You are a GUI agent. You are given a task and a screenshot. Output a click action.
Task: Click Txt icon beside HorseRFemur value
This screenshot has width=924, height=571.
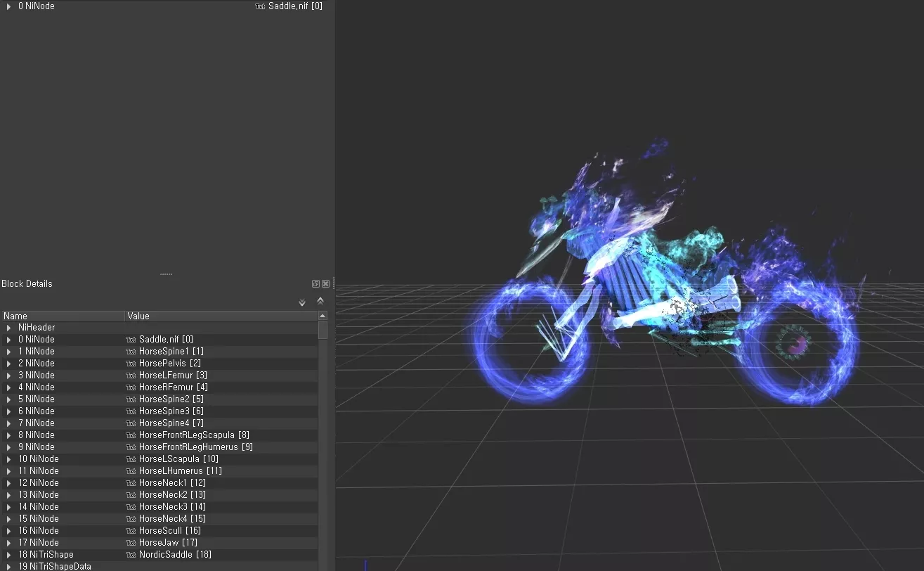tap(131, 387)
